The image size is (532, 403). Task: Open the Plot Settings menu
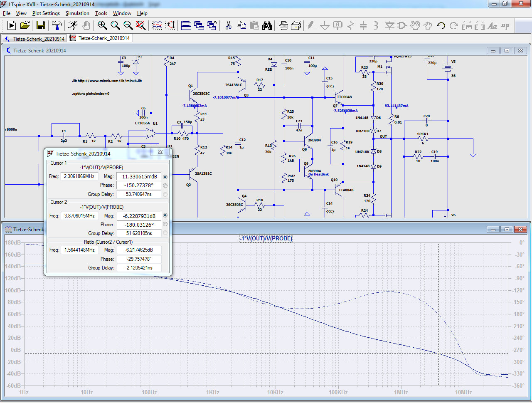point(46,13)
